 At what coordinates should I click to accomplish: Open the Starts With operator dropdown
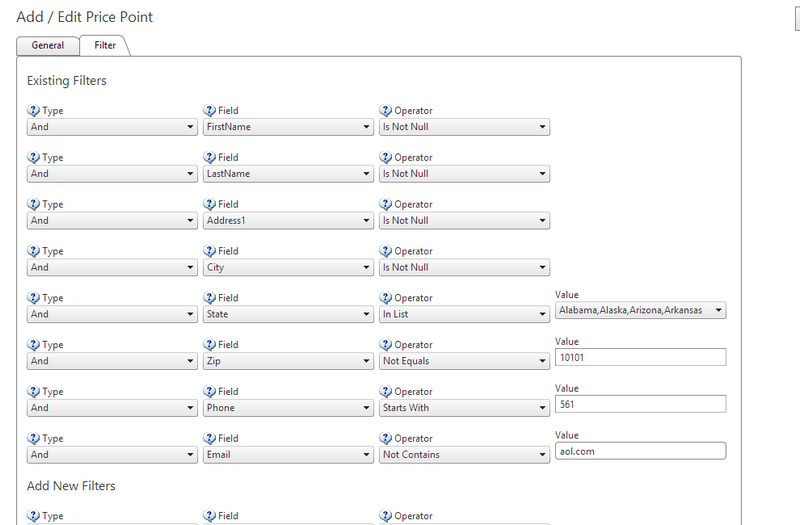pyautogui.click(x=464, y=408)
